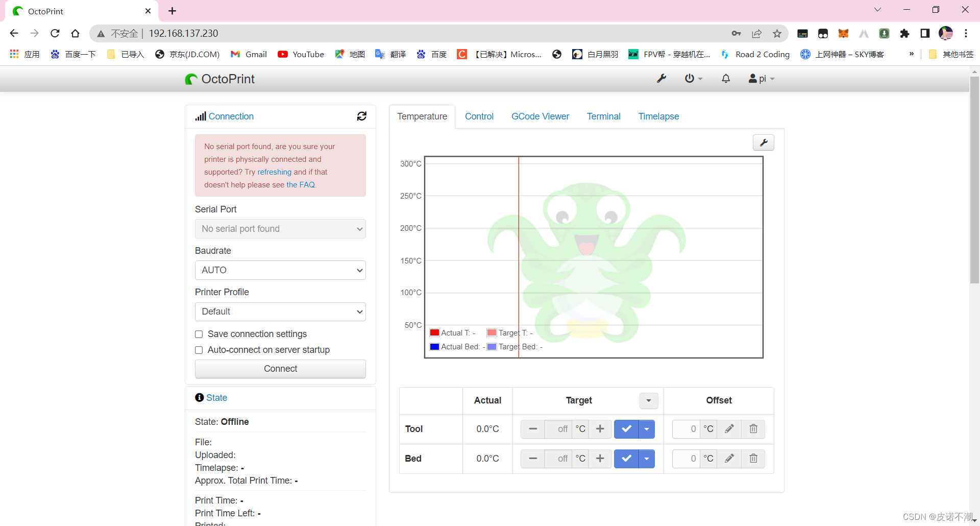The width and height of the screenshot is (980, 526).
Task: Refresh the serial port connection list
Action: 361,116
